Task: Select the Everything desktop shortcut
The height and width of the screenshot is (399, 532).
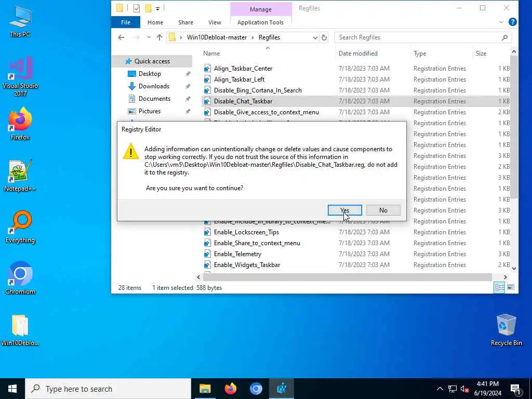Action: point(20,227)
